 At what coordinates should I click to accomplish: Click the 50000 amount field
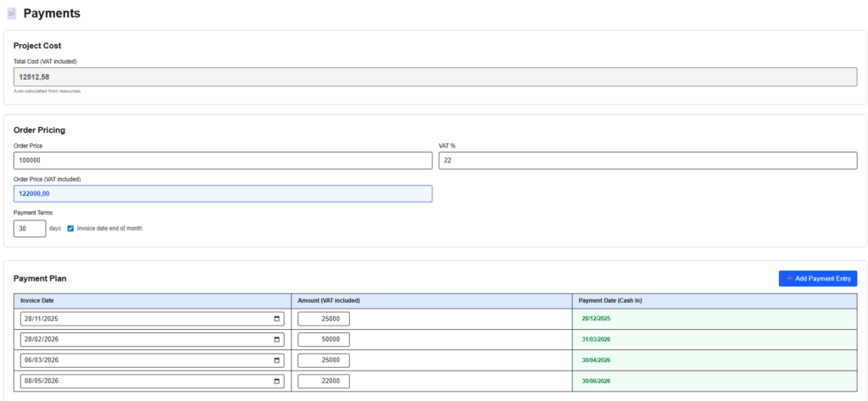(x=323, y=339)
